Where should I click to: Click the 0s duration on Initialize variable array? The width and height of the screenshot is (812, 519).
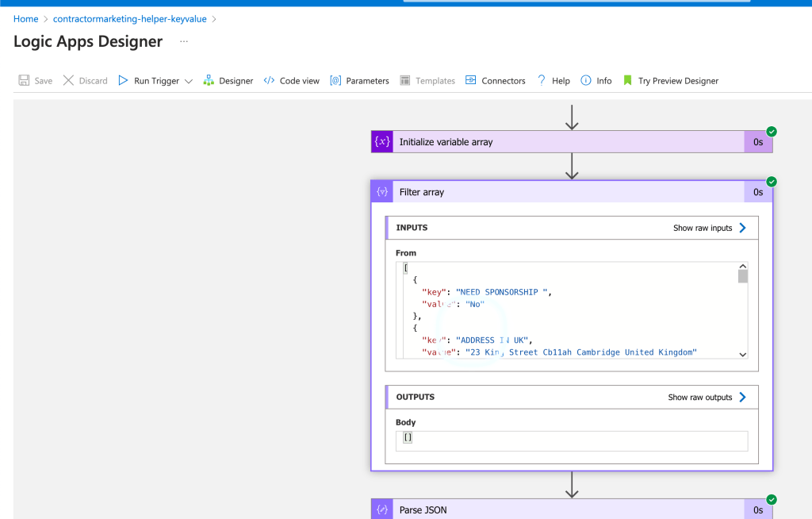coord(758,141)
